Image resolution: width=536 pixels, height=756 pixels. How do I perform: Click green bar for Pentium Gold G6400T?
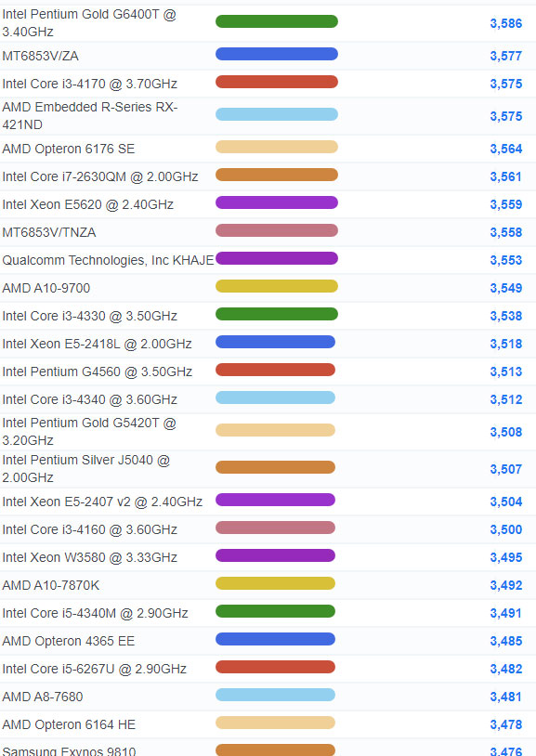(x=277, y=21)
